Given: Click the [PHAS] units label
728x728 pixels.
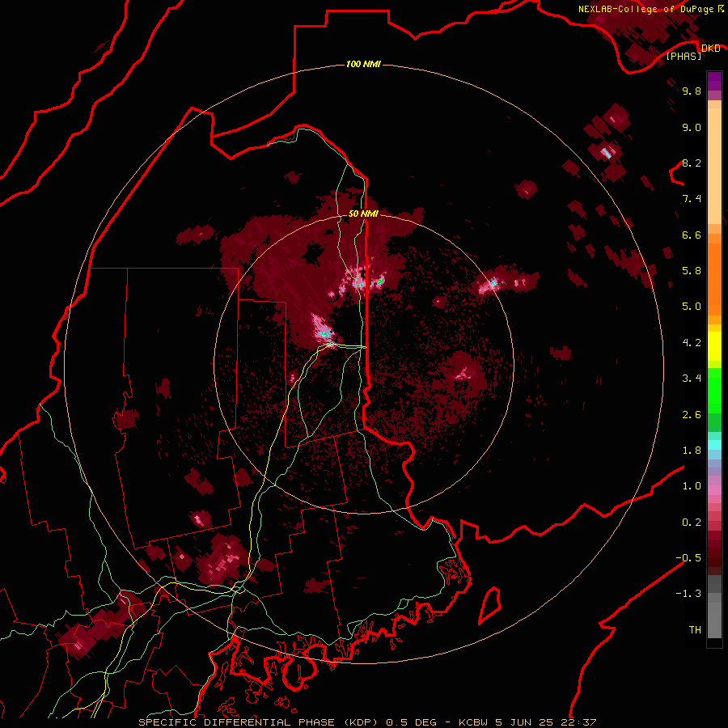Looking at the screenshot, I should pos(684,56).
